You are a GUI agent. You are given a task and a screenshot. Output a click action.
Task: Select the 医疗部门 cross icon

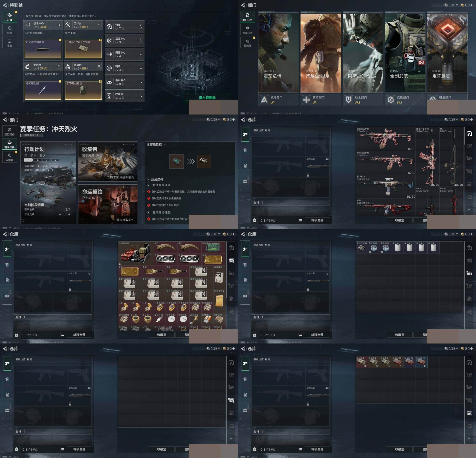(x=307, y=100)
